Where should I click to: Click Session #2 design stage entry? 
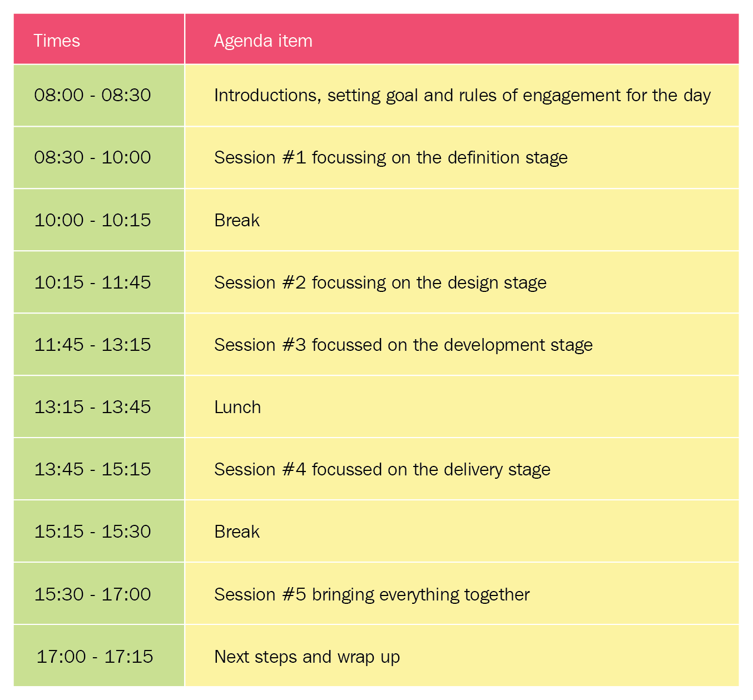click(x=380, y=282)
